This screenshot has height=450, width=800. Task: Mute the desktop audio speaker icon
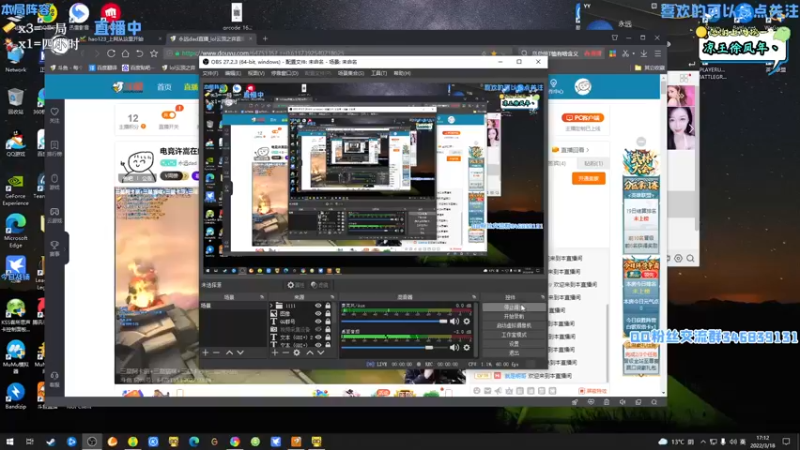pyautogui.click(x=454, y=347)
